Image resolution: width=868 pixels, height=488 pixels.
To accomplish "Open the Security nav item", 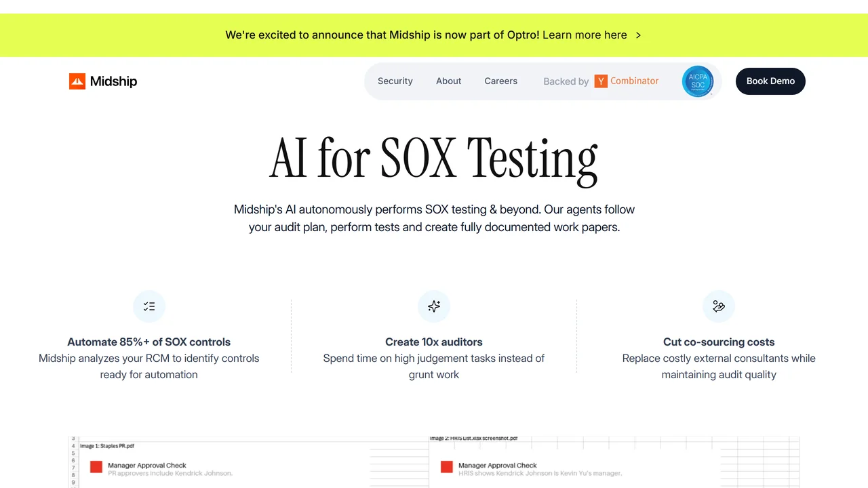I will (395, 81).
